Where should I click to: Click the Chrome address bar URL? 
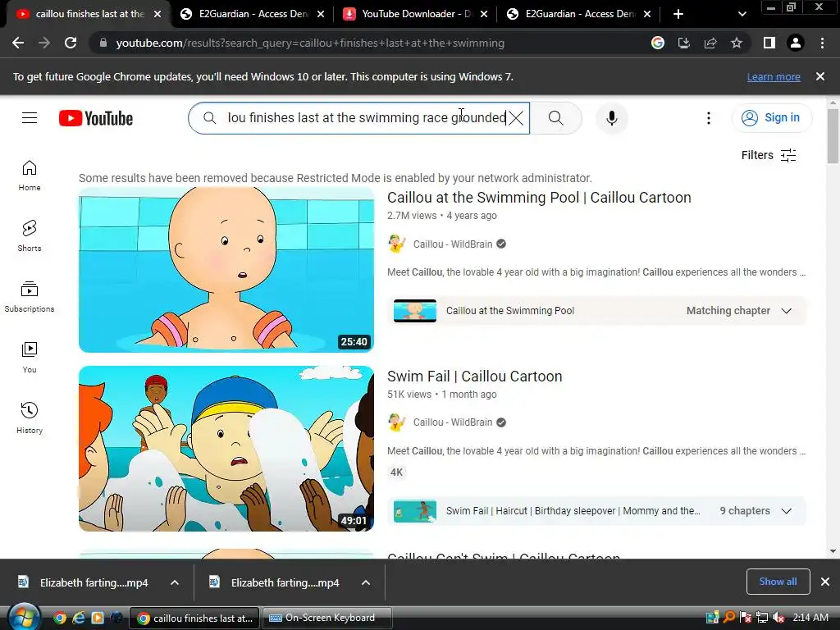[x=310, y=43]
